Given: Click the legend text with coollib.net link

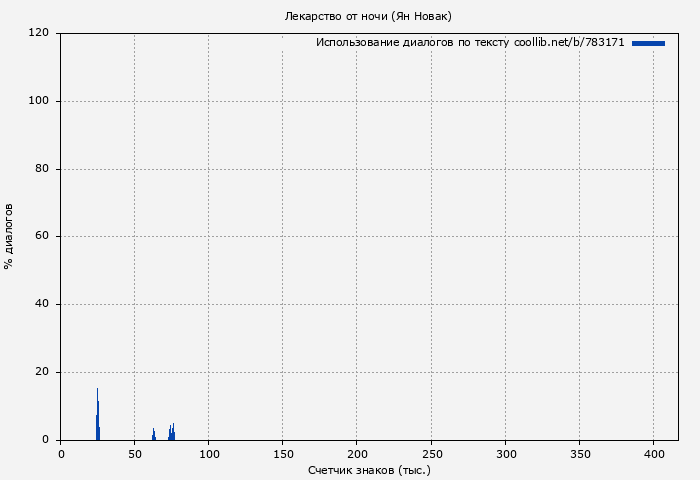Looking at the screenshot, I should click(470, 43).
